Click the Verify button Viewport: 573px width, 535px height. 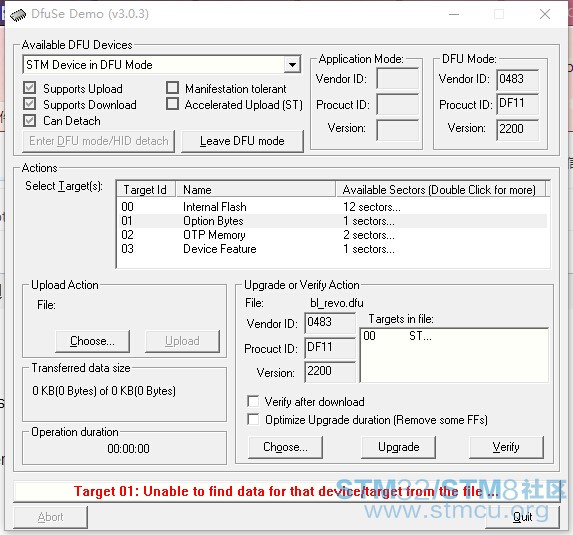tap(506, 447)
